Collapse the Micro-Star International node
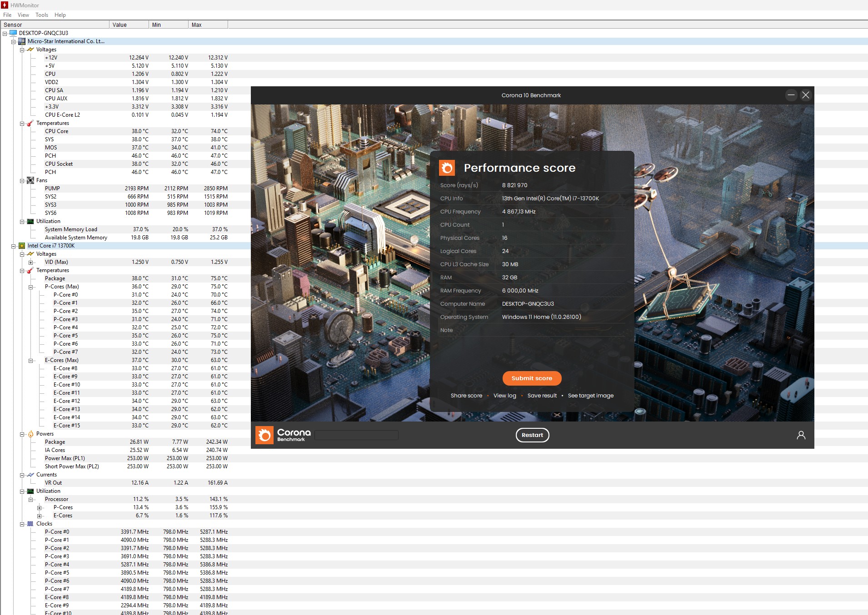Viewport: 868px width, 615px height. tap(13, 41)
